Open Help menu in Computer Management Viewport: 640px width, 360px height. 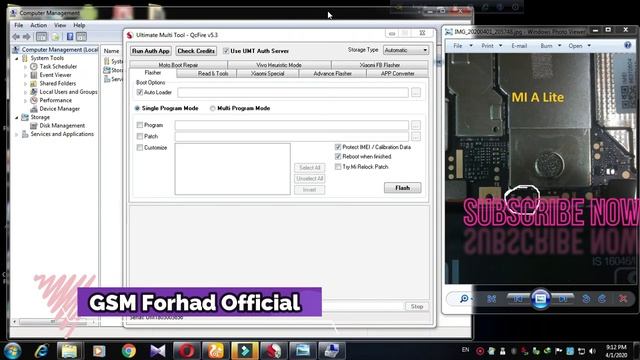point(79,25)
